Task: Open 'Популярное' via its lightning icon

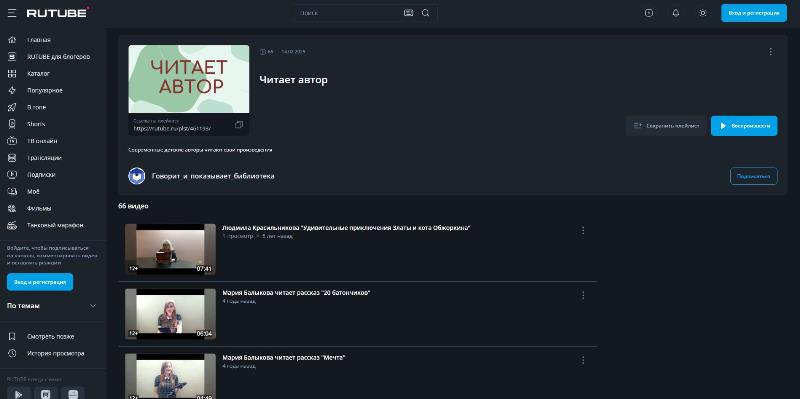Action: 12,90
